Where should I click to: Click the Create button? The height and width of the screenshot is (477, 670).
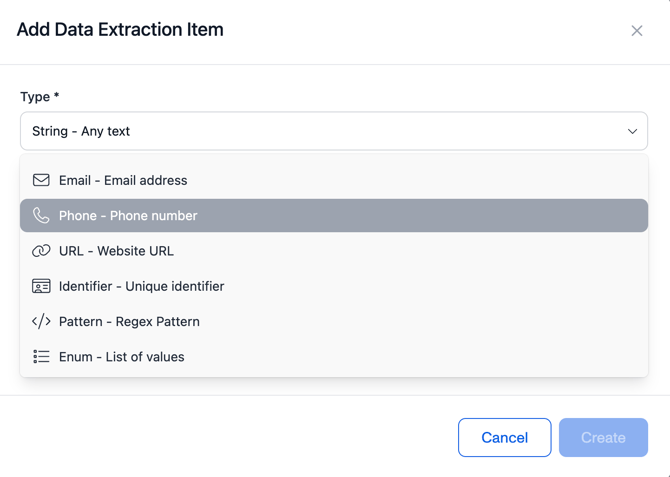pyautogui.click(x=603, y=437)
